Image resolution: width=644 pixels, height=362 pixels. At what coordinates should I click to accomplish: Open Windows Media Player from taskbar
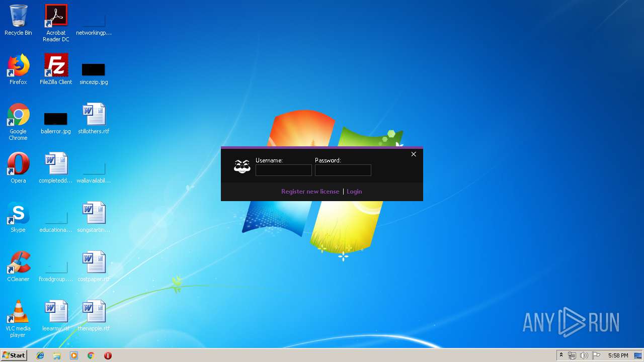74,355
